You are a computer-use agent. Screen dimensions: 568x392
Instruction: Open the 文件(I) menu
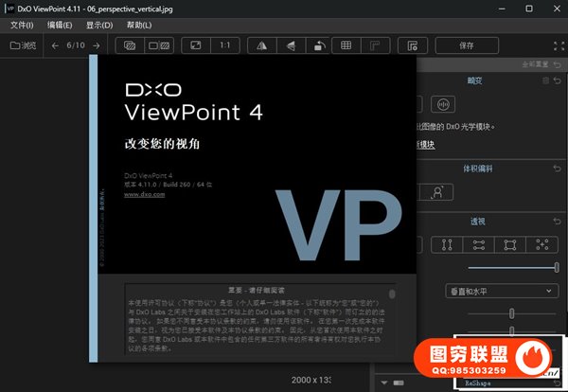(x=22, y=25)
